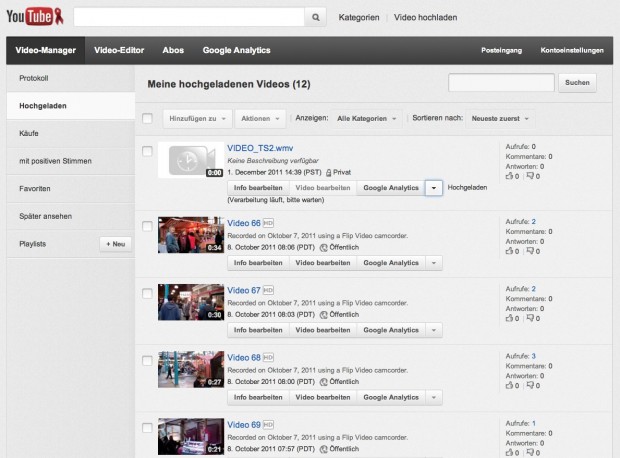Click Info bearbeiten for VIDEO_TS2.wmv
Viewport: 620px width, 458px height.
(x=258, y=188)
